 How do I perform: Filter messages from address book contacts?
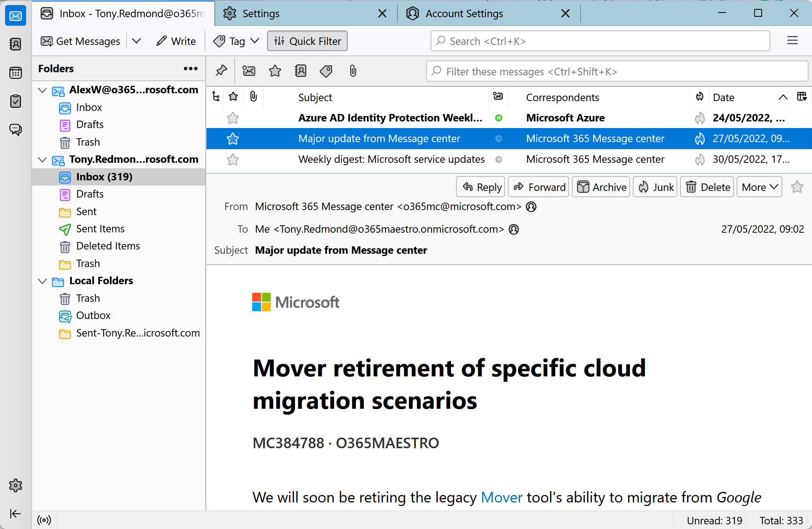pyautogui.click(x=301, y=71)
